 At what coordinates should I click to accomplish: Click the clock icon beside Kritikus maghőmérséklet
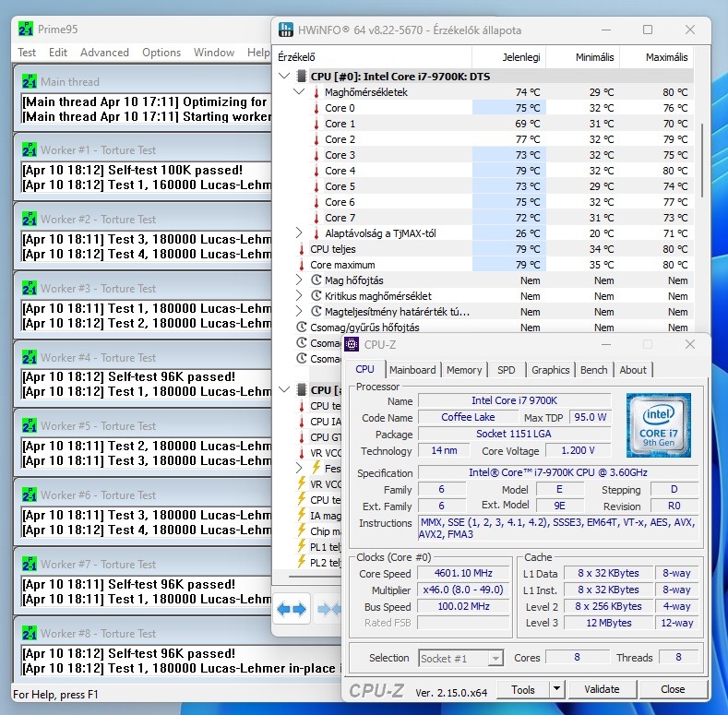pyautogui.click(x=316, y=296)
